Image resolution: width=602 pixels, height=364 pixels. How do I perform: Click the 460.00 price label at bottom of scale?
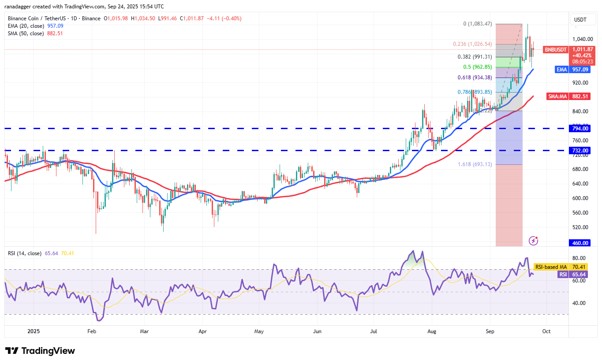click(580, 243)
